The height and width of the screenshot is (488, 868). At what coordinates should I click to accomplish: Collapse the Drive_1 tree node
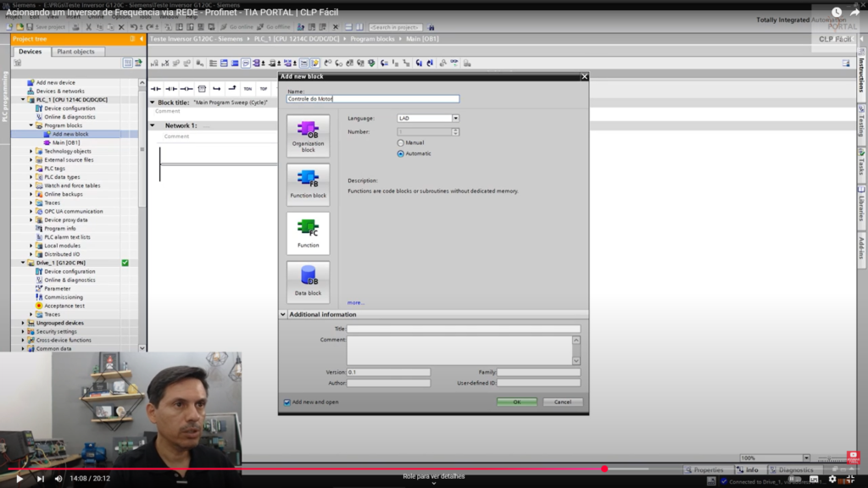[23, 263]
